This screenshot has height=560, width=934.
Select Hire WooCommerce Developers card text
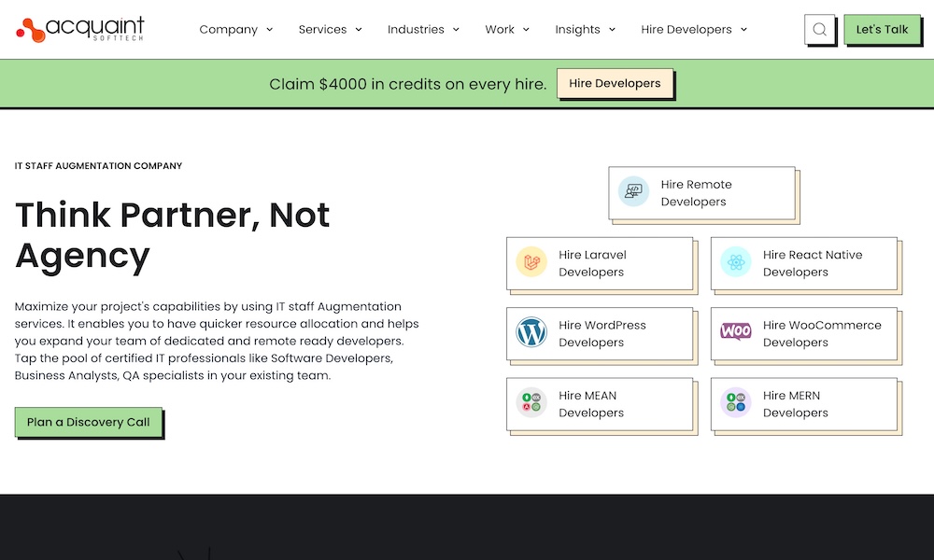click(821, 333)
